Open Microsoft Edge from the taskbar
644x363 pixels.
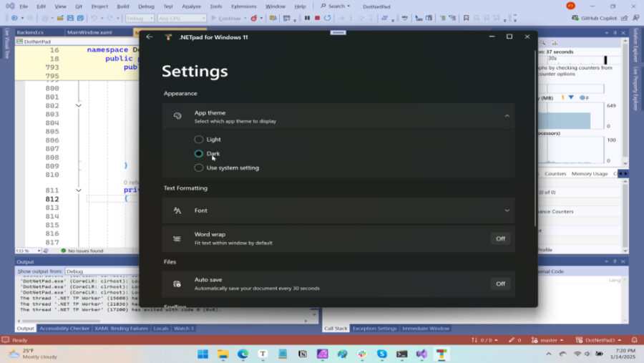pyautogui.click(x=243, y=354)
